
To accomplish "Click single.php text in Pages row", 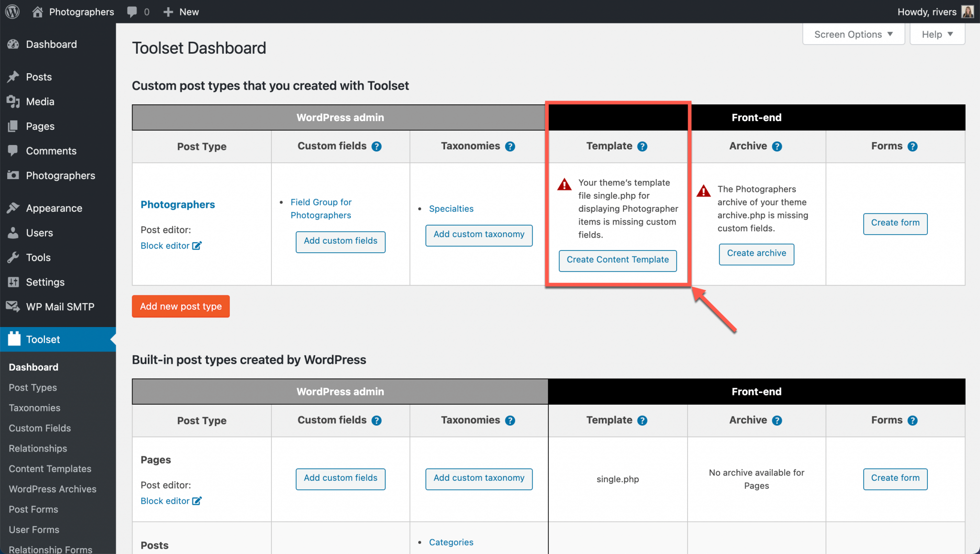I will [618, 479].
